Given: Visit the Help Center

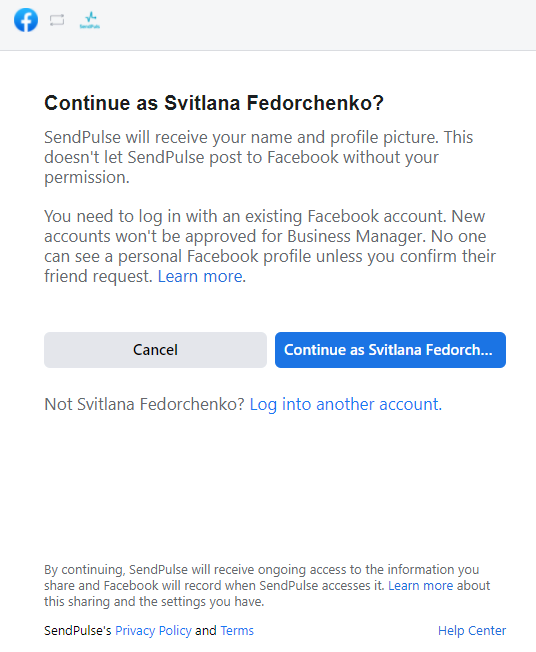Looking at the screenshot, I should (472, 631).
